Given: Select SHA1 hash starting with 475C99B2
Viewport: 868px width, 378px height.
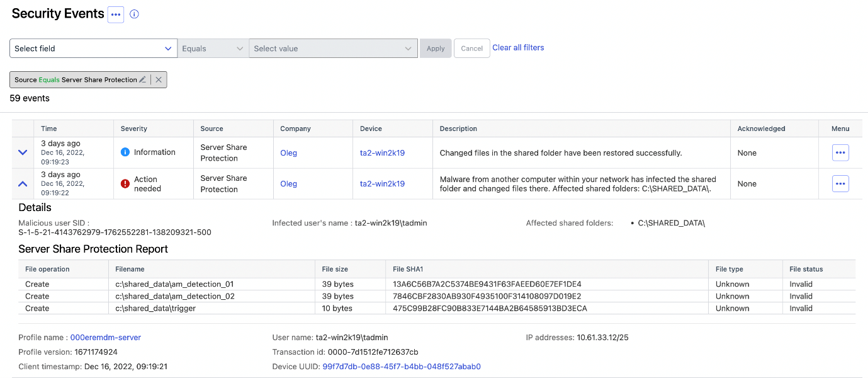Looking at the screenshot, I should click(x=490, y=308).
